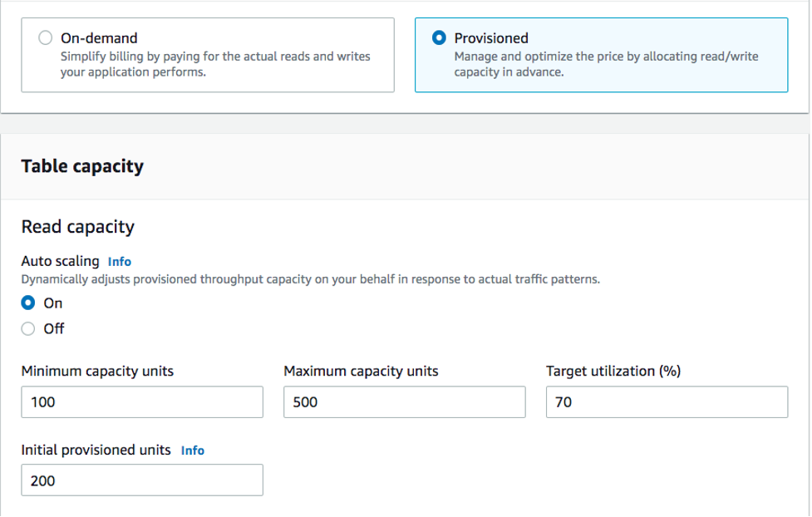The height and width of the screenshot is (517, 812).
Task: Open the Initial provisioned units Info link
Action: pos(192,450)
